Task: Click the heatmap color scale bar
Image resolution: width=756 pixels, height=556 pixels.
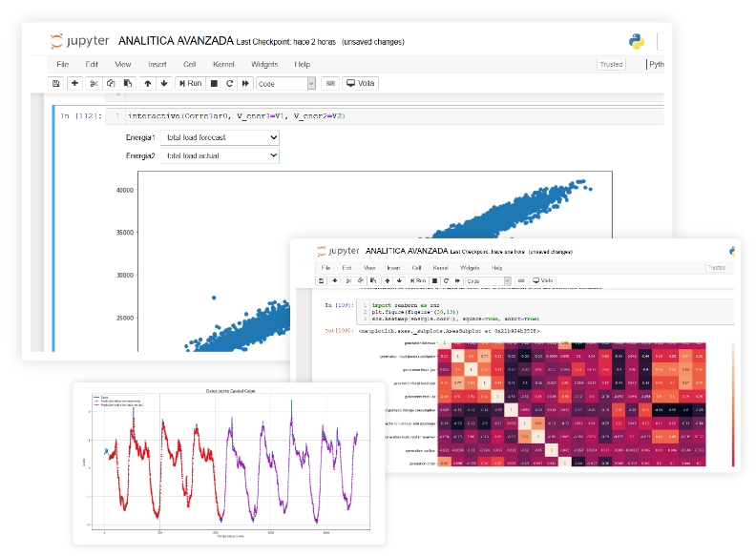Action: [x=732, y=402]
